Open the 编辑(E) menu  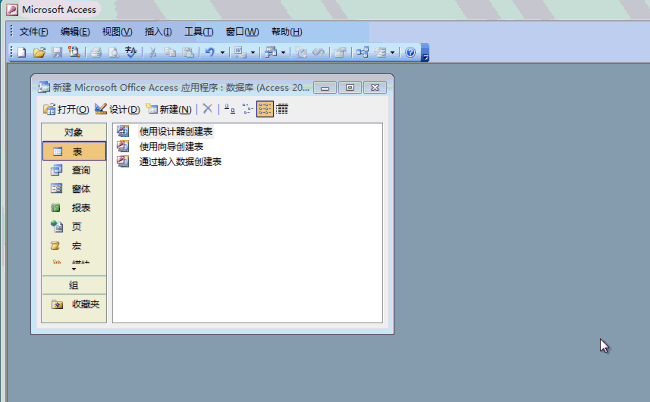coord(75,32)
